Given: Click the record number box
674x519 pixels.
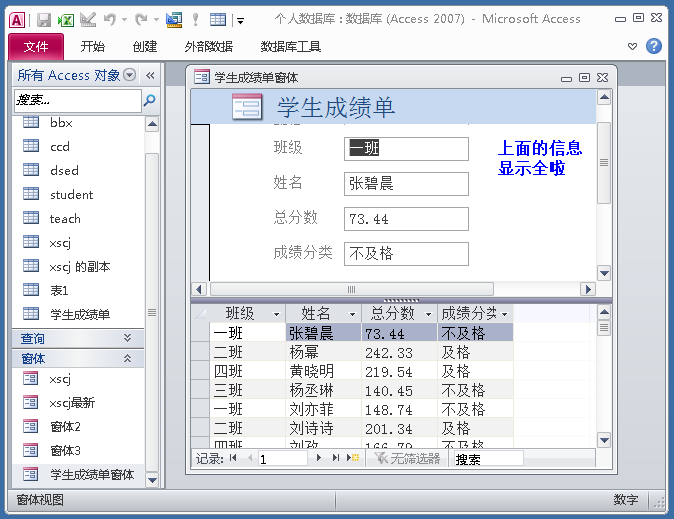Looking at the screenshot, I should coord(283,459).
